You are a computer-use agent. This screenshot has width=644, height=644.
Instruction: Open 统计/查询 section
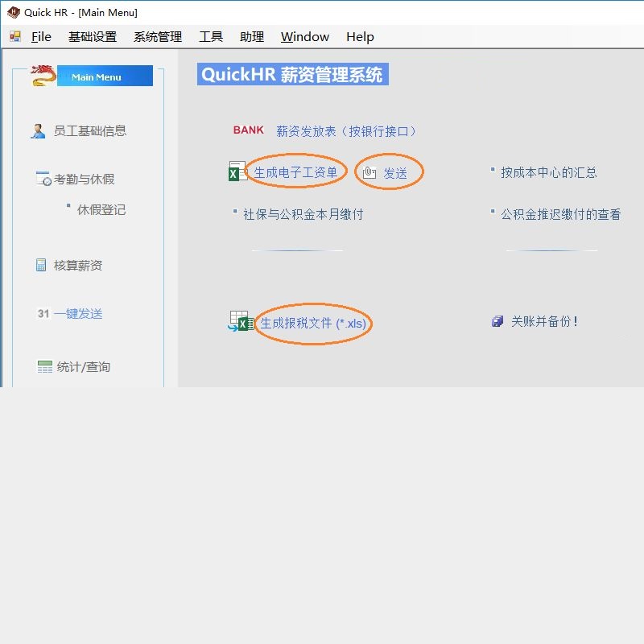84,367
